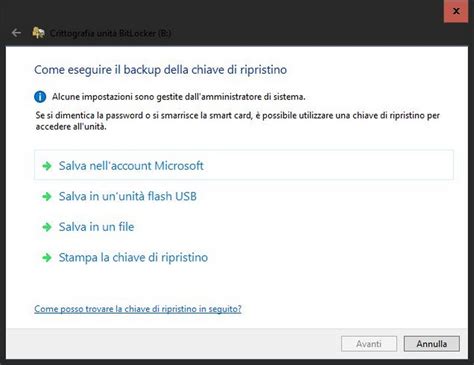
Task: Click the Alcune impostazioni administrator notice text
Action: [x=178, y=97]
